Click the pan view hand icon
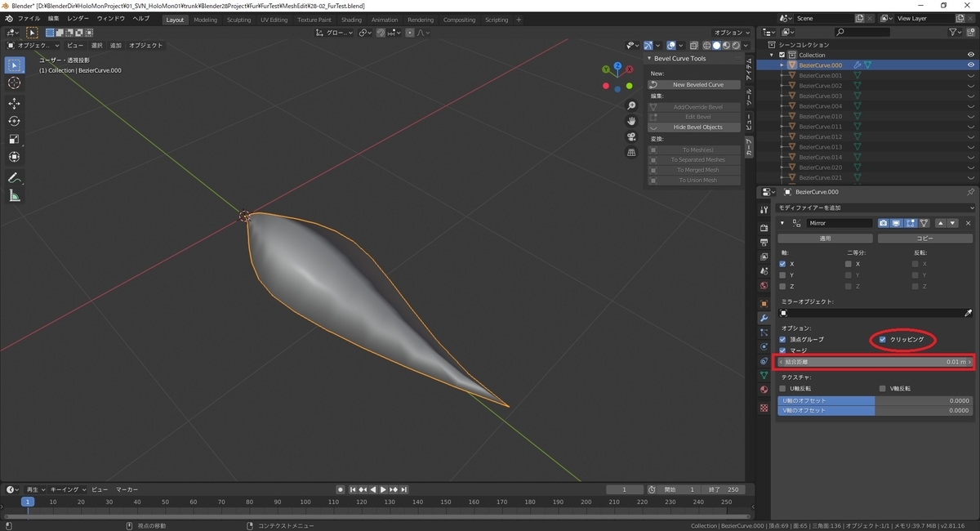Viewport: 980px width, 531px height. (631, 121)
